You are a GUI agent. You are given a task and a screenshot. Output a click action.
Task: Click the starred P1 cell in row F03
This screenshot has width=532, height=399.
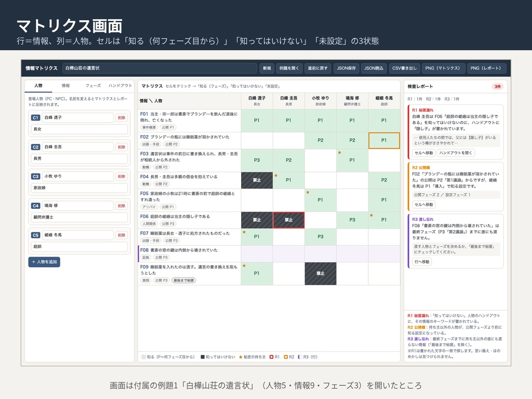point(352,160)
